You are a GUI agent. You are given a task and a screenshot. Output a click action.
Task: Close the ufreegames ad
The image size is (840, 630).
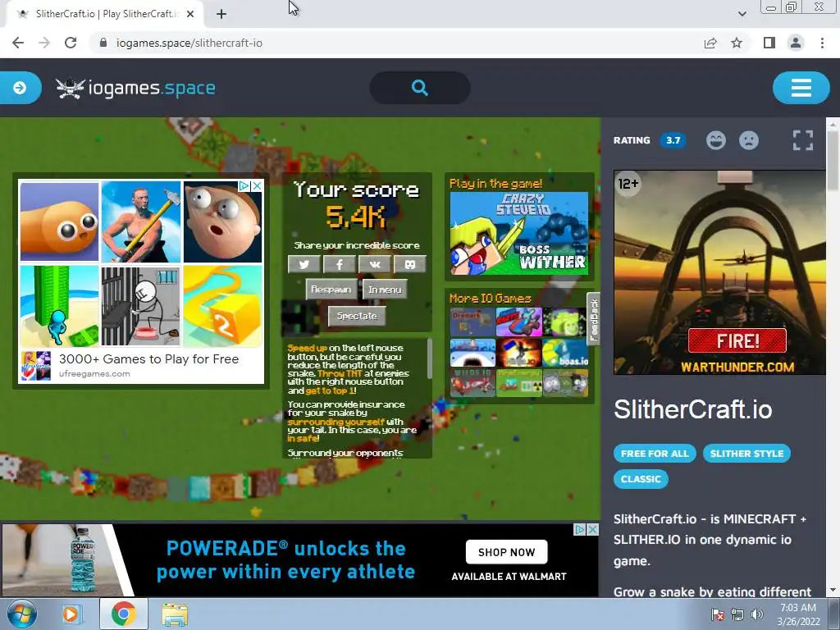(x=257, y=185)
